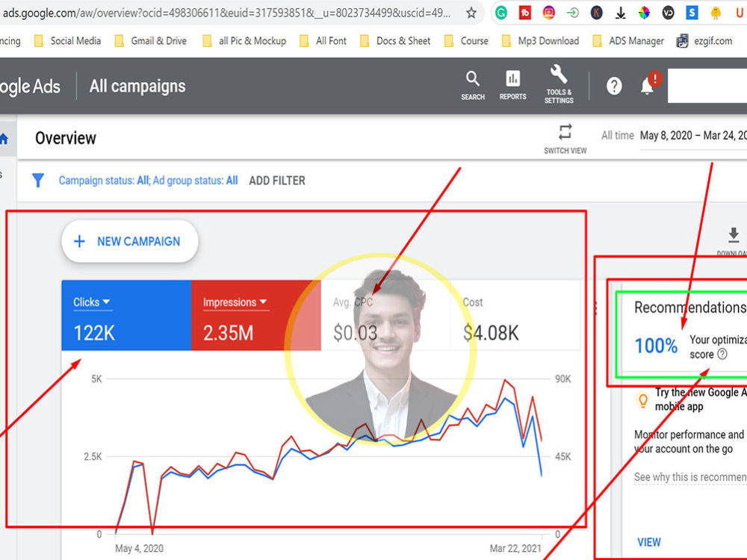
Task: Select the Cost metric card
Action: 515,315
